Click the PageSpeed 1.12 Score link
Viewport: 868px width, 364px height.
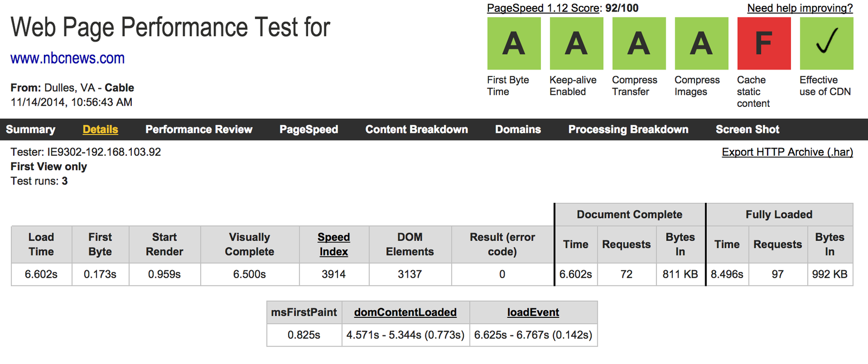(544, 8)
